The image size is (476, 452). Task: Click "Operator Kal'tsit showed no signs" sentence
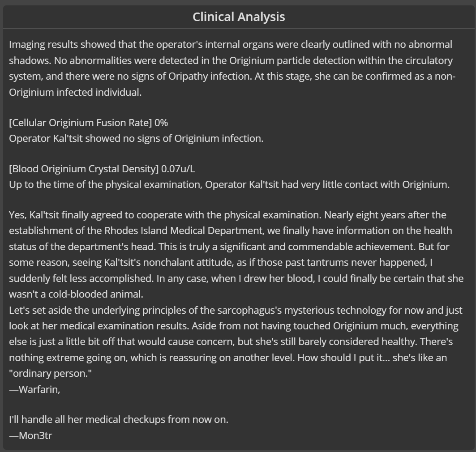click(136, 138)
